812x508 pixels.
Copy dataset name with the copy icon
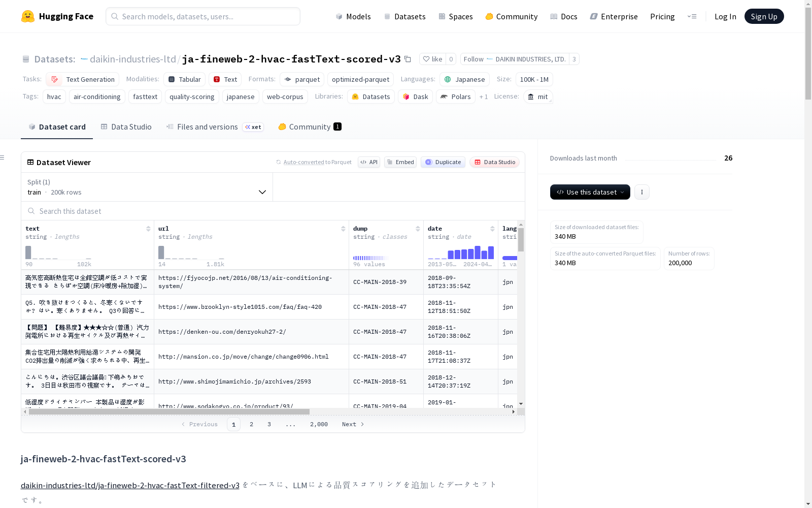coord(408,59)
